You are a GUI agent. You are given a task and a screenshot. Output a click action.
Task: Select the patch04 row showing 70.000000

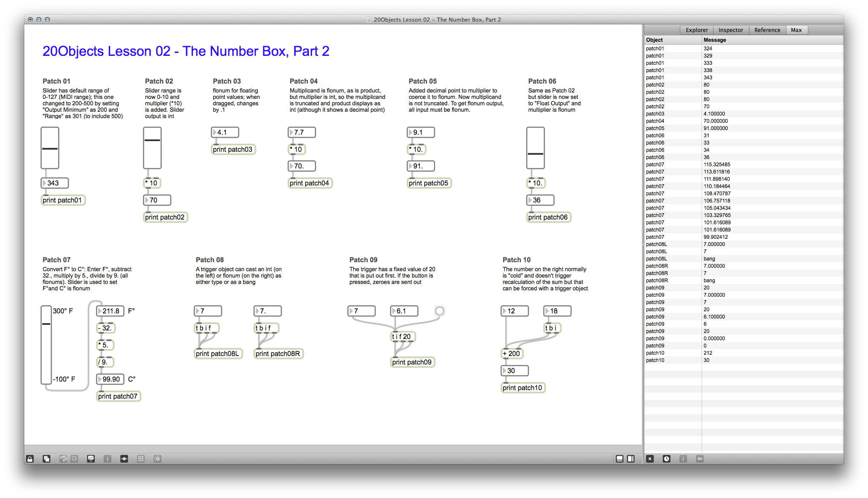pyautogui.click(x=744, y=121)
